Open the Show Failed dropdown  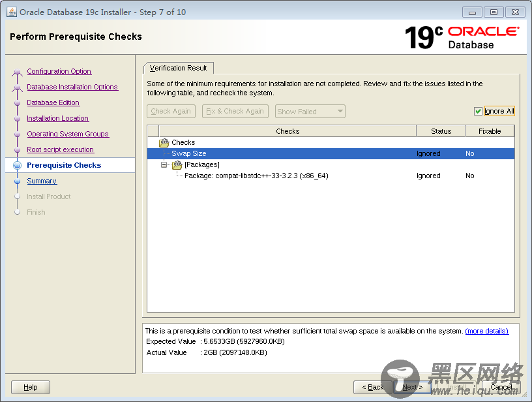tap(310, 112)
